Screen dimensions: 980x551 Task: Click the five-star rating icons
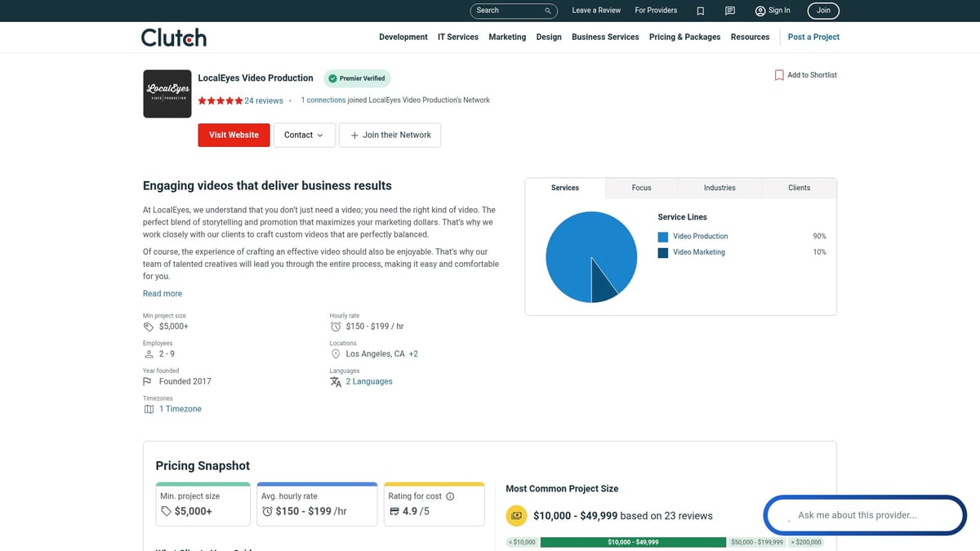(220, 100)
